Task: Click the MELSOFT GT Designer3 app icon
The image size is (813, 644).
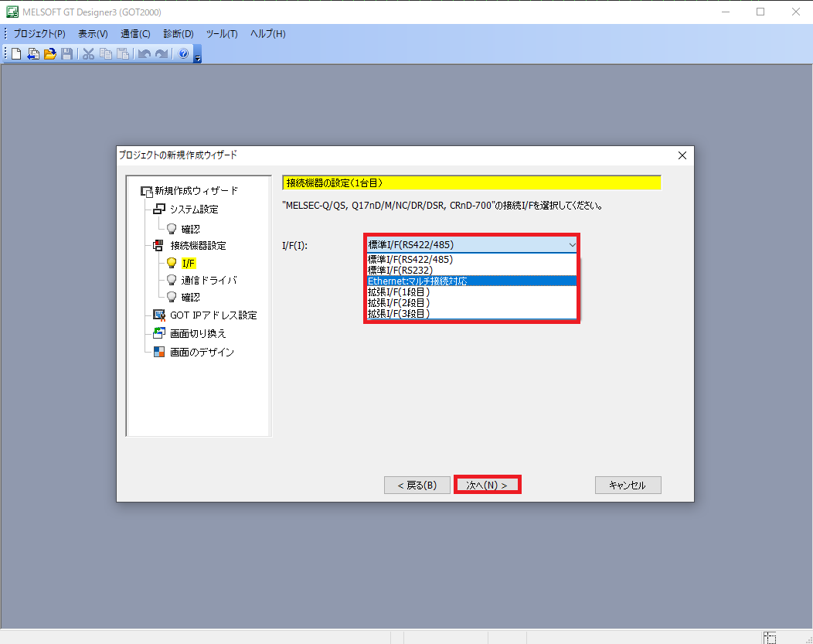Action: tap(12, 12)
